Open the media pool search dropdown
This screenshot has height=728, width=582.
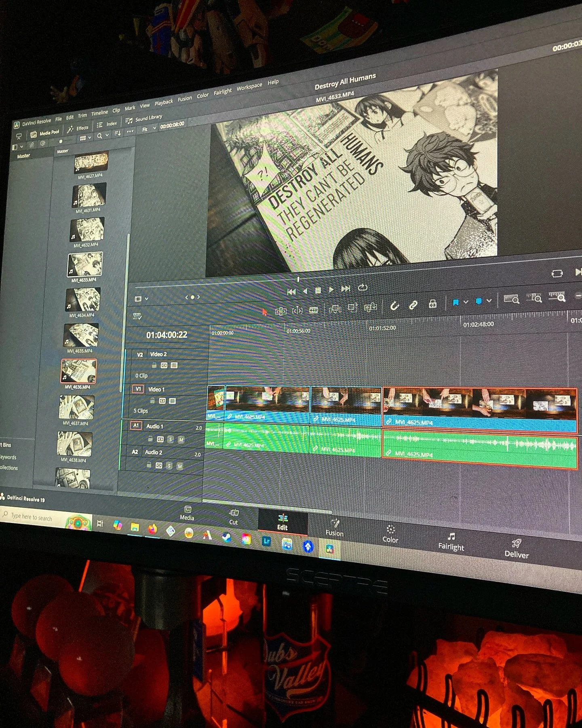pyautogui.click(x=107, y=135)
